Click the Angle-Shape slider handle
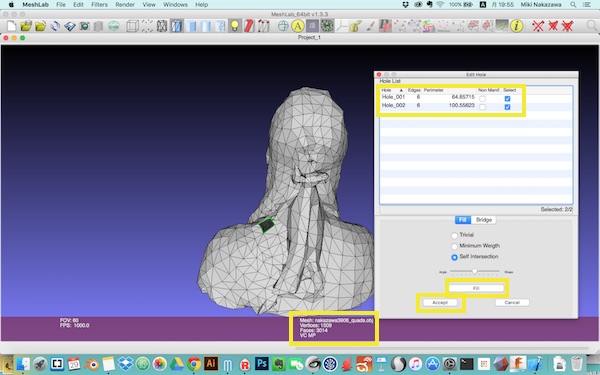Screen dimensions: 600x375 coord(475,272)
